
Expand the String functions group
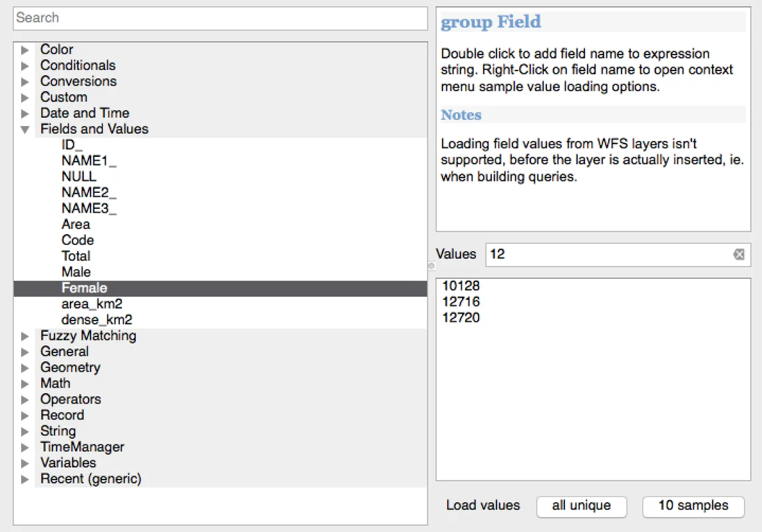coord(25,432)
